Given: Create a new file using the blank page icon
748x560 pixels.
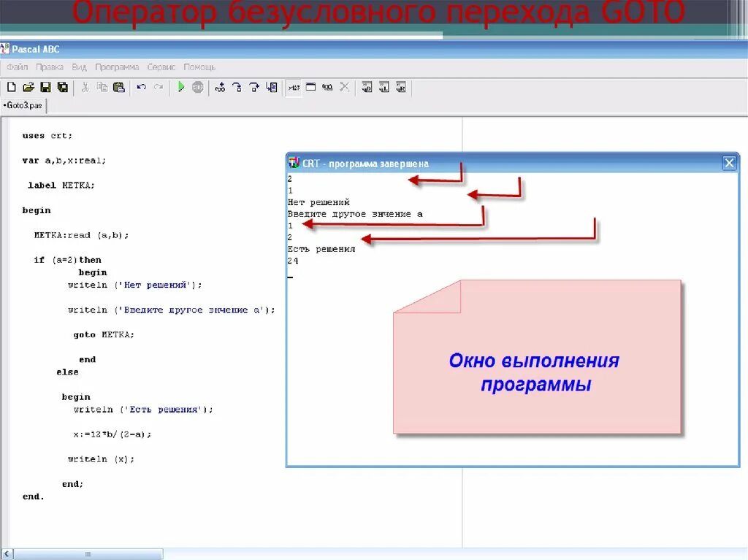Looking at the screenshot, I should click(x=11, y=87).
